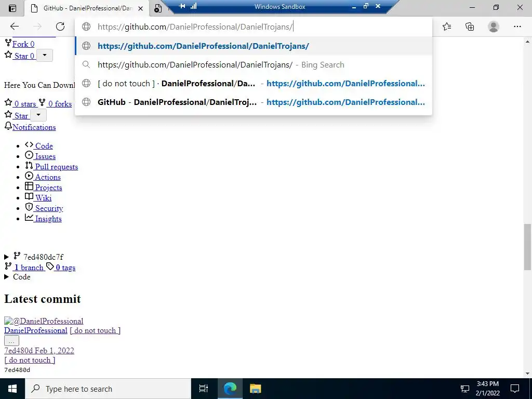Viewport: 532px width, 399px height.
Task: Click the upper Star 0 link
Action: [x=23, y=56]
